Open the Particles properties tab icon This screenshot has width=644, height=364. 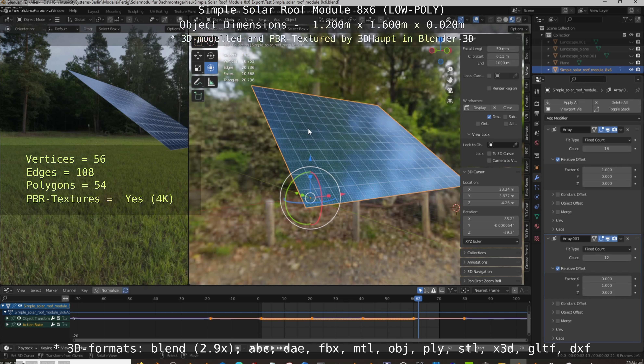point(537,187)
